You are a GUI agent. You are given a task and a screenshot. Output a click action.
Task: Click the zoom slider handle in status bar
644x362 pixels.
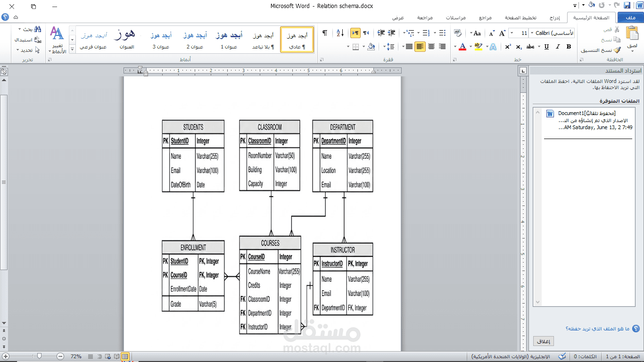click(x=39, y=356)
